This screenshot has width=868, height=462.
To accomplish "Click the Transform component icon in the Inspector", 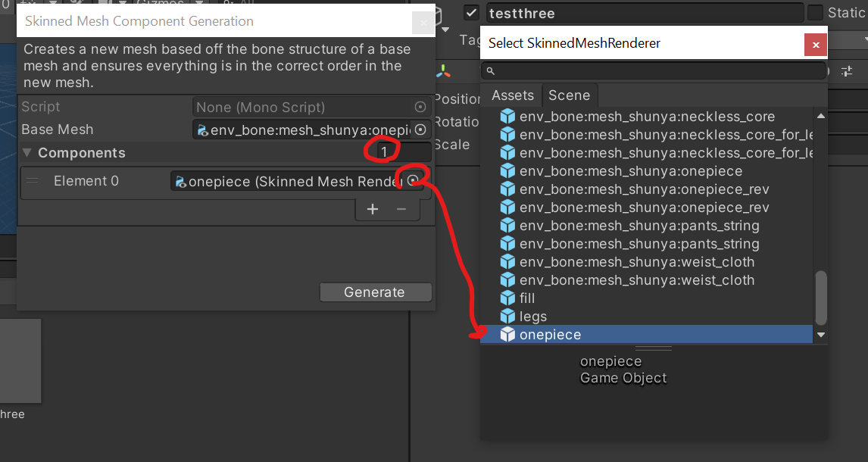I will click(x=443, y=71).
